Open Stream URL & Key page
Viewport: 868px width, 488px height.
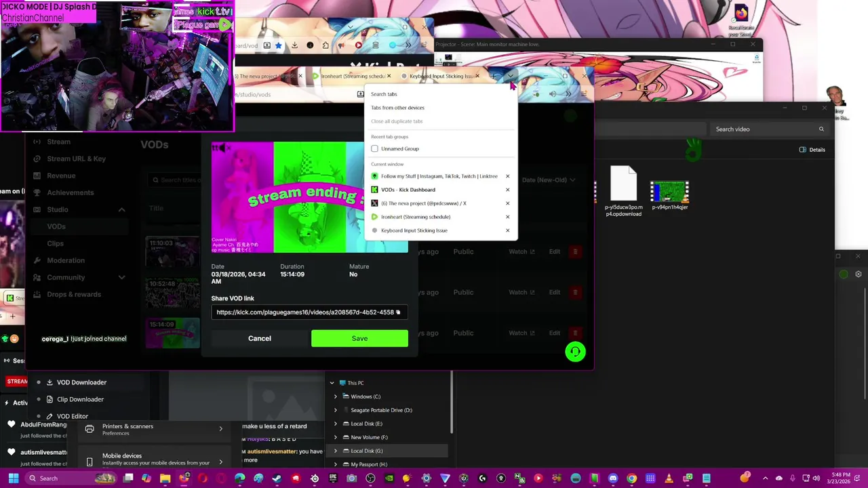tap(76, 159)
